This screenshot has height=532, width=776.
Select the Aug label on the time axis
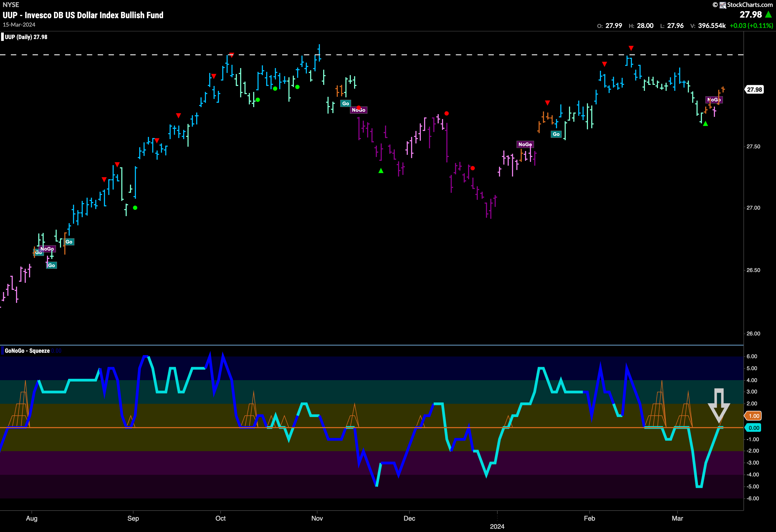(x=32, y=518)
